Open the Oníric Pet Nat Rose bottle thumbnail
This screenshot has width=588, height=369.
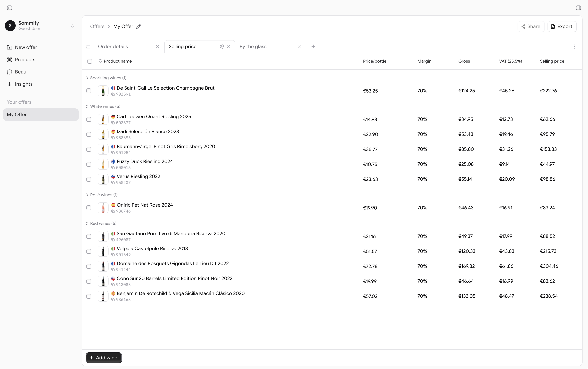[x=103, y=208]
